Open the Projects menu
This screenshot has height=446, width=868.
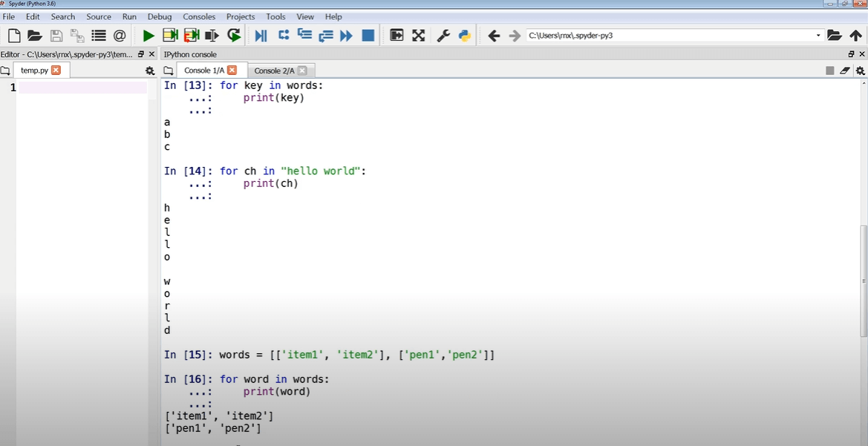point(241,16)
